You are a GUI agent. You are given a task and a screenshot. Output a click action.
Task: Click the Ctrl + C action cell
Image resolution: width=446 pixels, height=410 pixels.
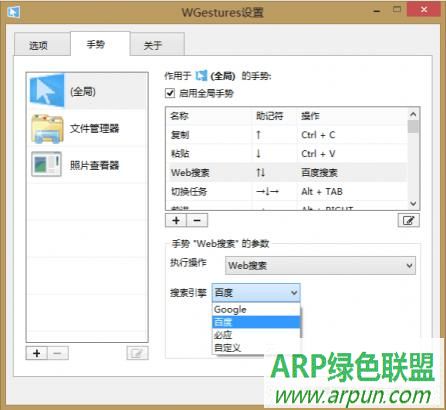pos(318,135)
